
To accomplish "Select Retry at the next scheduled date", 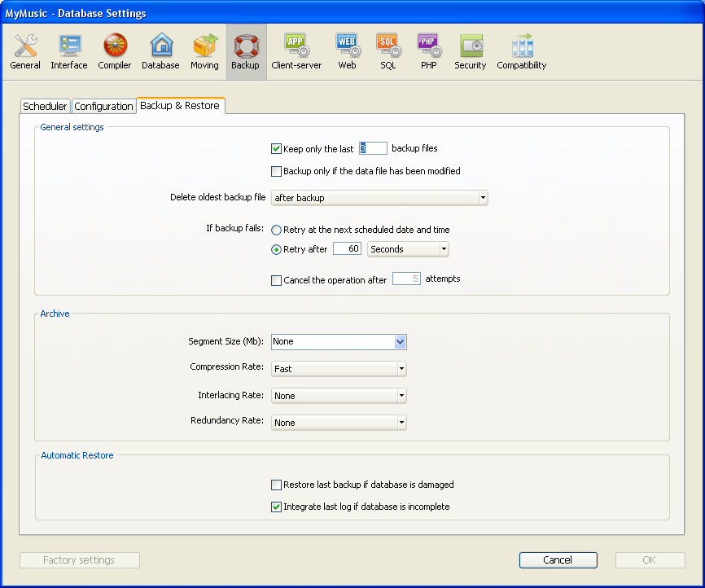I will pos(276,230).
